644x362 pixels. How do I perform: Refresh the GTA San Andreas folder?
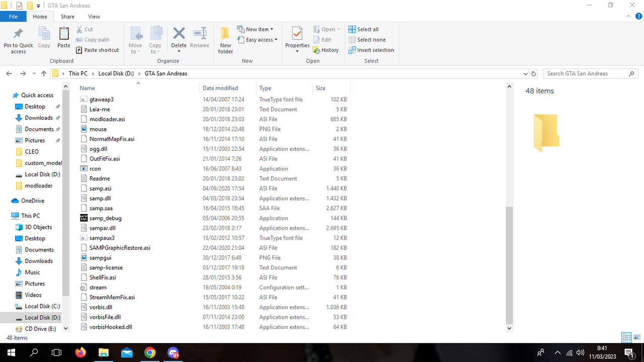coord(534,73)
